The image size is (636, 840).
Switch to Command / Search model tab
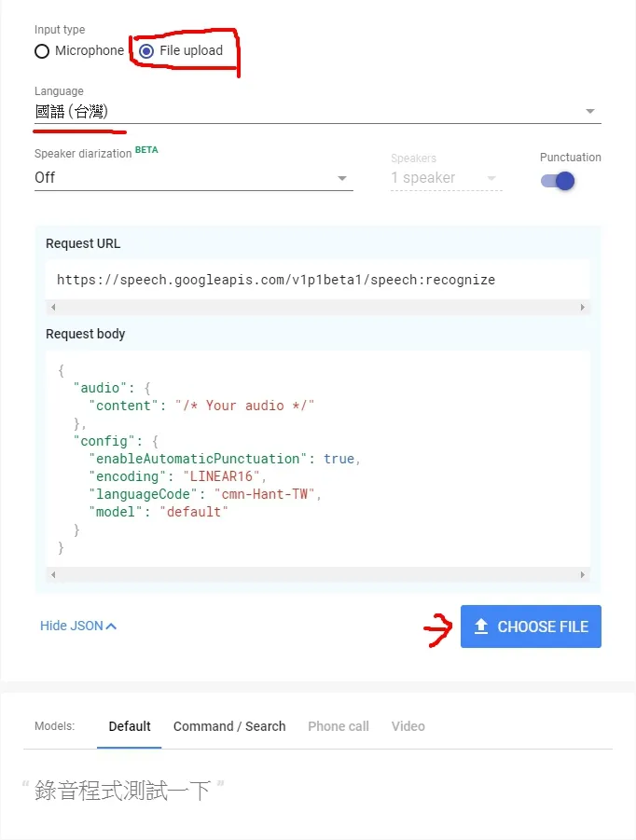point(229,726)
